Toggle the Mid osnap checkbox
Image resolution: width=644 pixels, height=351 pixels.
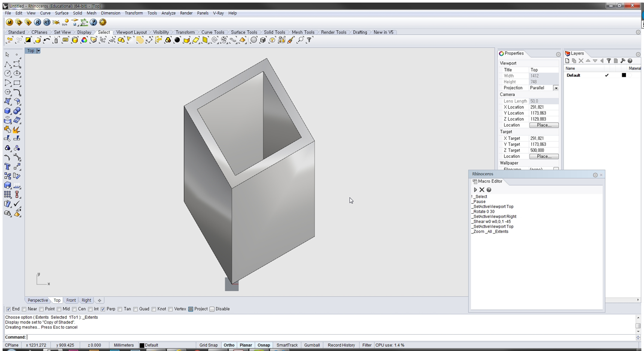59,309
